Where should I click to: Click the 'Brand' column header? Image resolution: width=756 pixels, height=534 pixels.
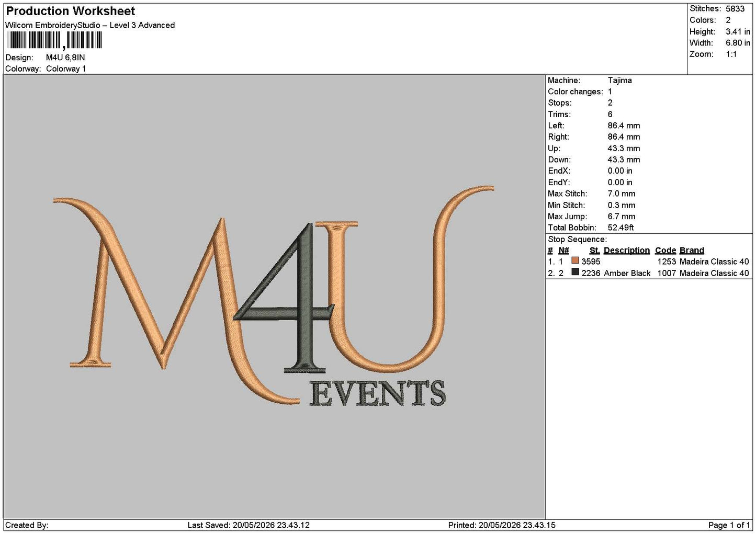pyautogui.click(x=692, y=251)
